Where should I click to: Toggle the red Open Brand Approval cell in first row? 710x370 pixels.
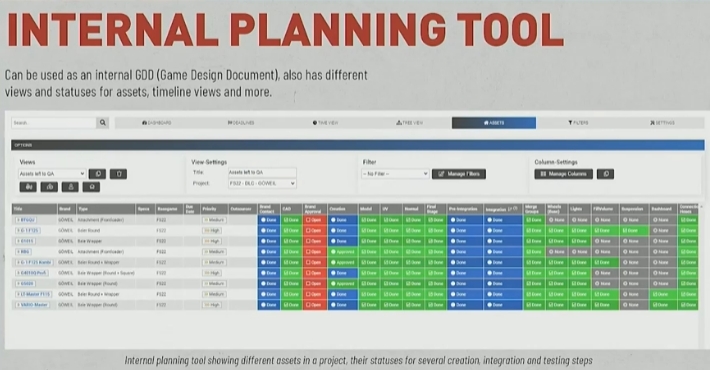pos(315,220)
